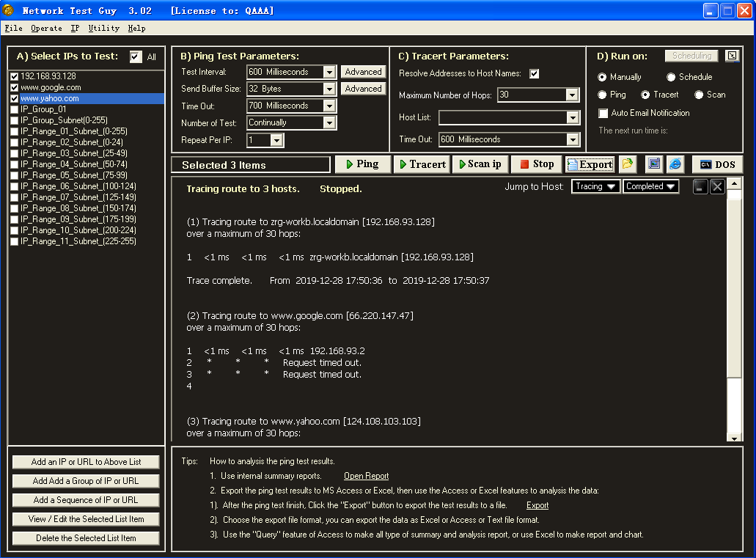Uncheck 192.168.93.128 in the IP list

pos(15,77)
